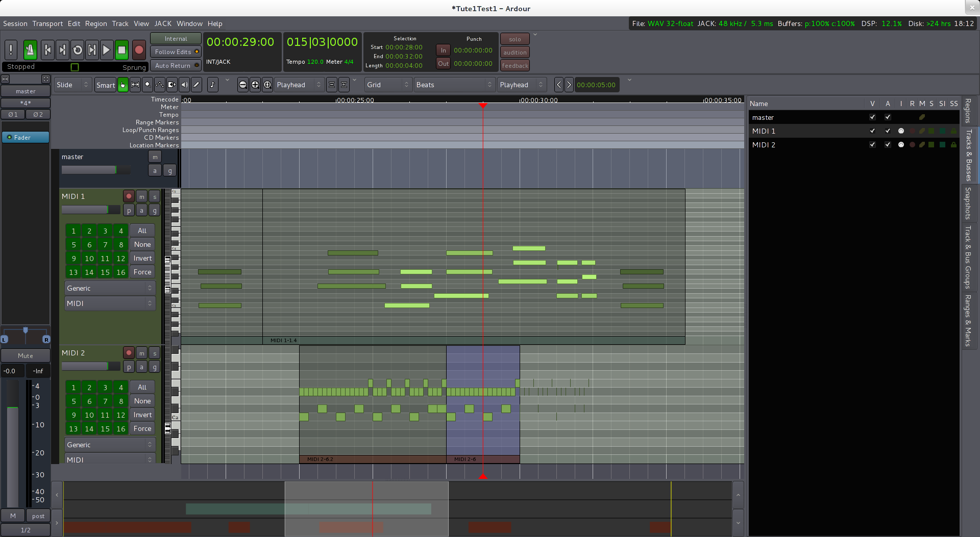Toggle the note-level MIDI edit button
The height and width of the screenshot is (537, 980).
(x=213, y=85)
